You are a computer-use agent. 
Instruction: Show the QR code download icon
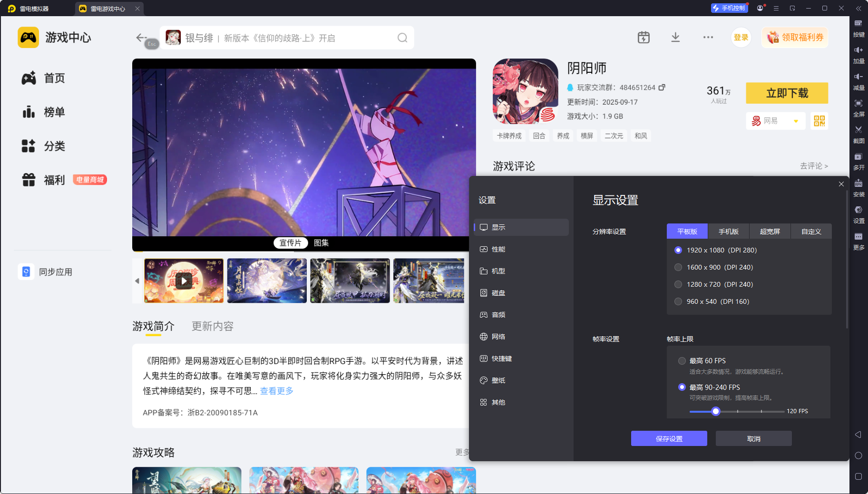pyautogui.click(x=819, y=121)
